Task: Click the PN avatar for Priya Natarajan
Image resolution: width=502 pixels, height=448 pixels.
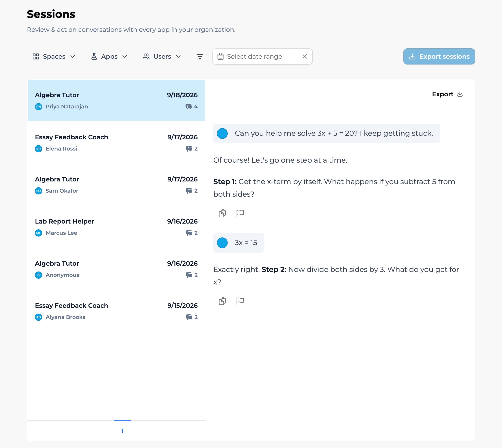Action: coord(38,107)
